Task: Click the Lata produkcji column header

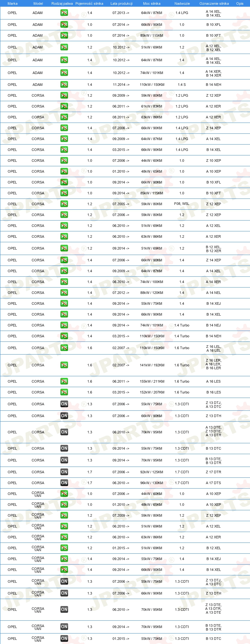Action: (121, 4)
